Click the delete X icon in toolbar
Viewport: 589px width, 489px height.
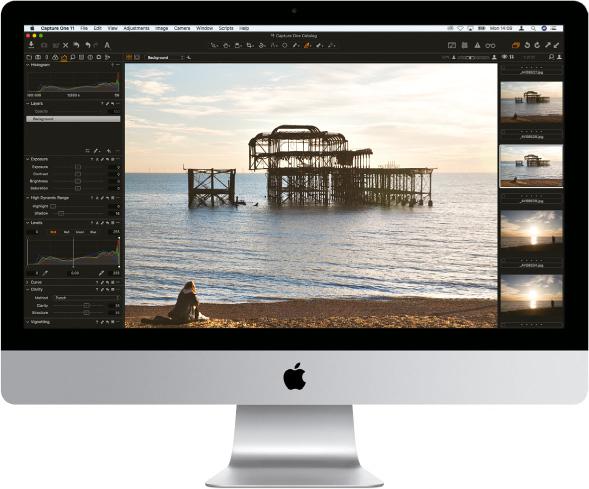[66, 45]
